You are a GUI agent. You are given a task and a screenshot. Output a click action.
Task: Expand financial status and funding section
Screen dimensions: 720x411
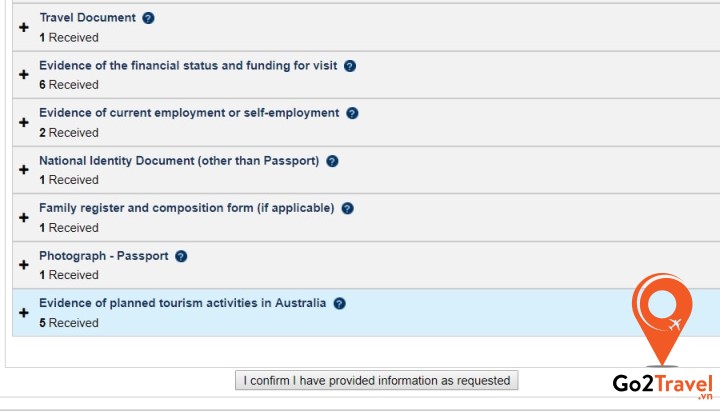click(24, 75)
